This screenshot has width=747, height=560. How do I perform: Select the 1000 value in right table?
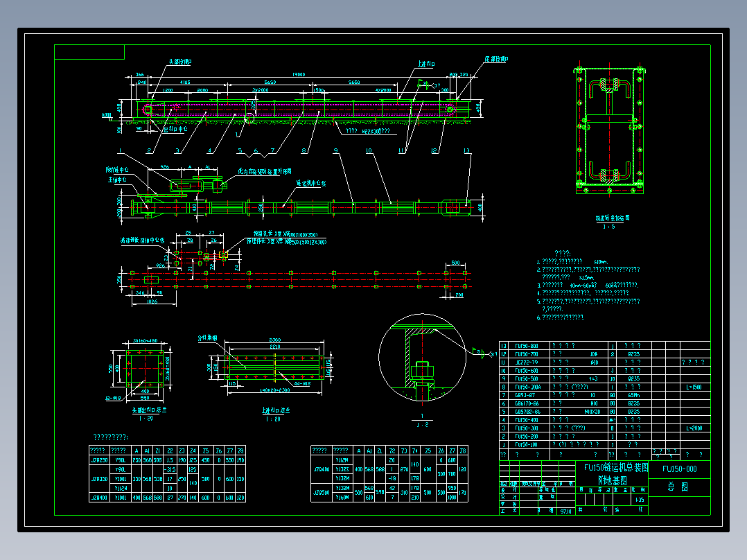click(x=452, y=498)
